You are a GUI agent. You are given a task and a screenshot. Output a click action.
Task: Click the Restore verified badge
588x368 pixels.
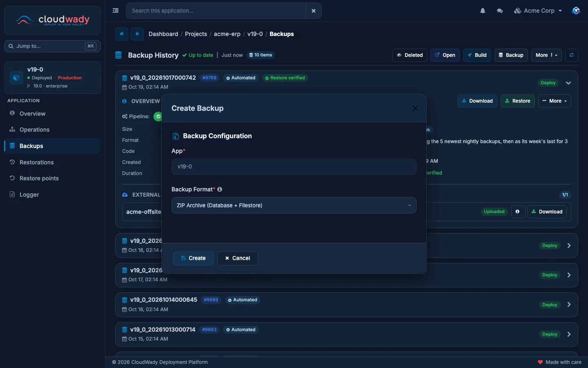click(x=285, y=78)
